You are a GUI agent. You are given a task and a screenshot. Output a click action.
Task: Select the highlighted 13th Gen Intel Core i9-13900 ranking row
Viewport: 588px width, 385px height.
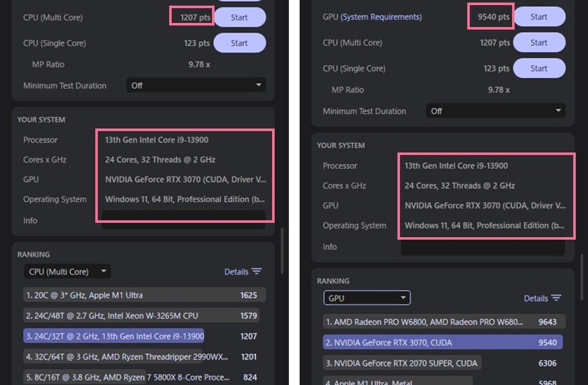coord(144,336)
